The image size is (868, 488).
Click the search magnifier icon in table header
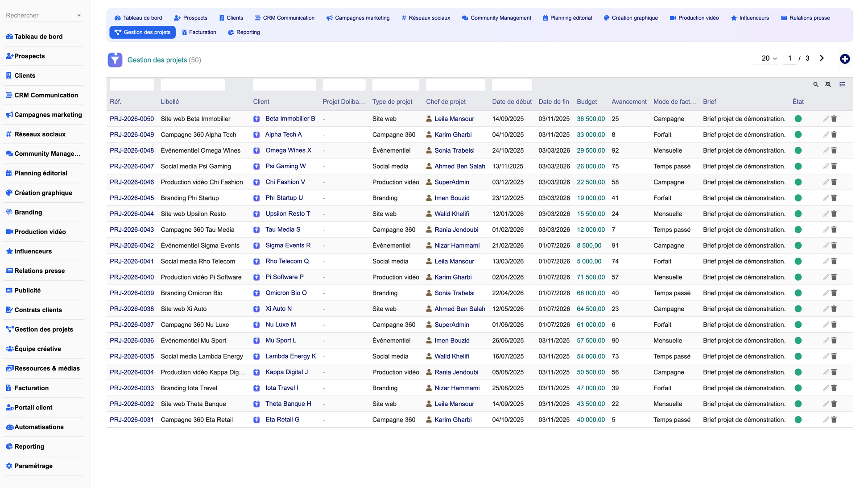pyautogui.click(x=815, y=84)
